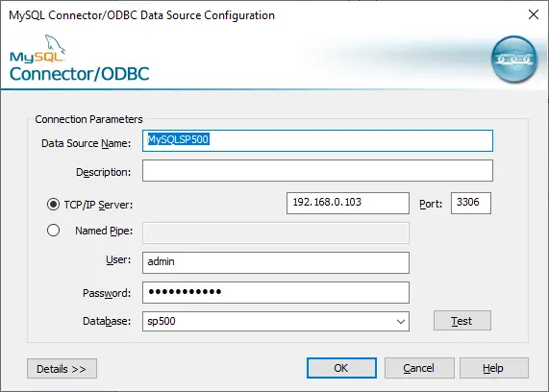
Task: Click the server address field showing 192.168.0.103
Action: (348, 203)
